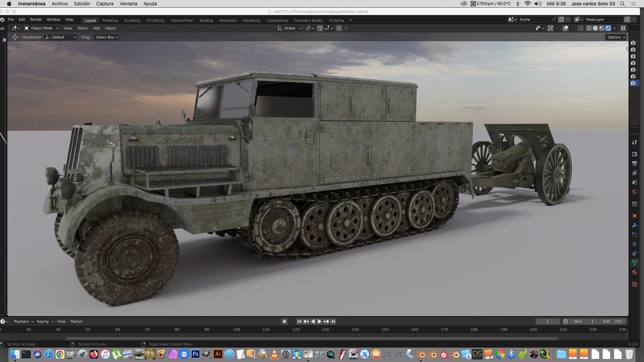Open the Modifiers properties tab

634,225
